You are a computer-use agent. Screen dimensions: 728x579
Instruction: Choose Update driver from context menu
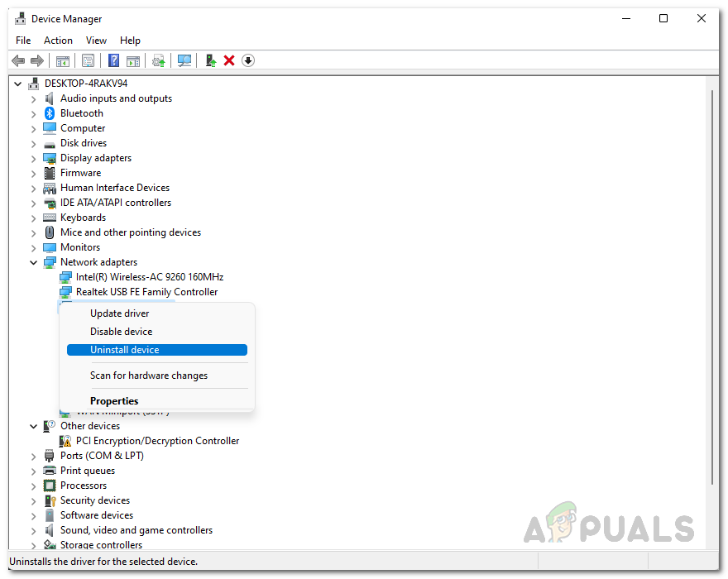click(x=157, y=313)
